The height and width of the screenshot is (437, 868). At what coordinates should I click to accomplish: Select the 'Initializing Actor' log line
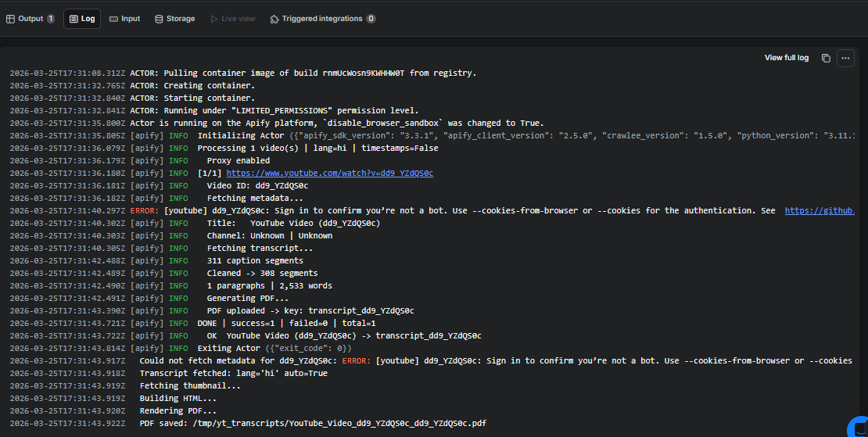point(432,135)
